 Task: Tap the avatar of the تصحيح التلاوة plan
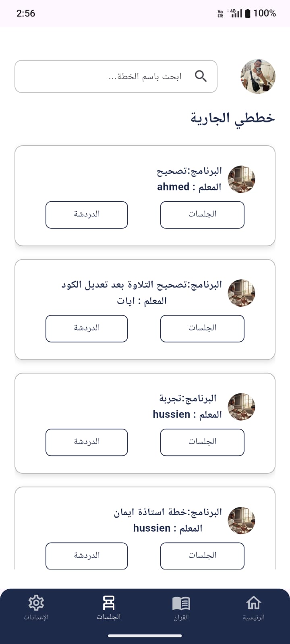pyautogui.click(x=241, y=293)
